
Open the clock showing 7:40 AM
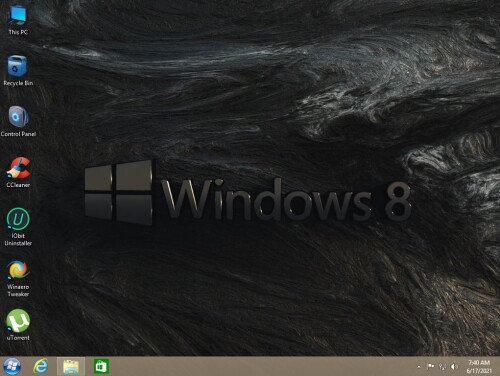[479, 366]
